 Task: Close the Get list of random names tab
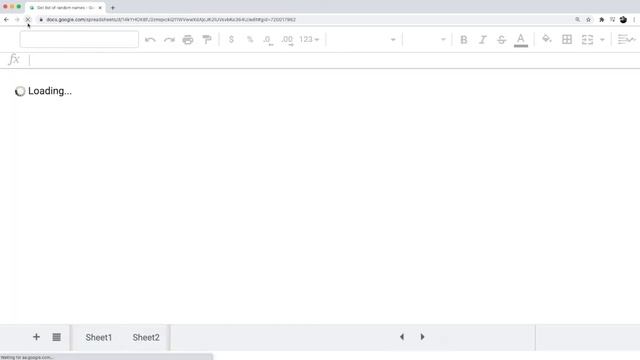tap(100, 8)
